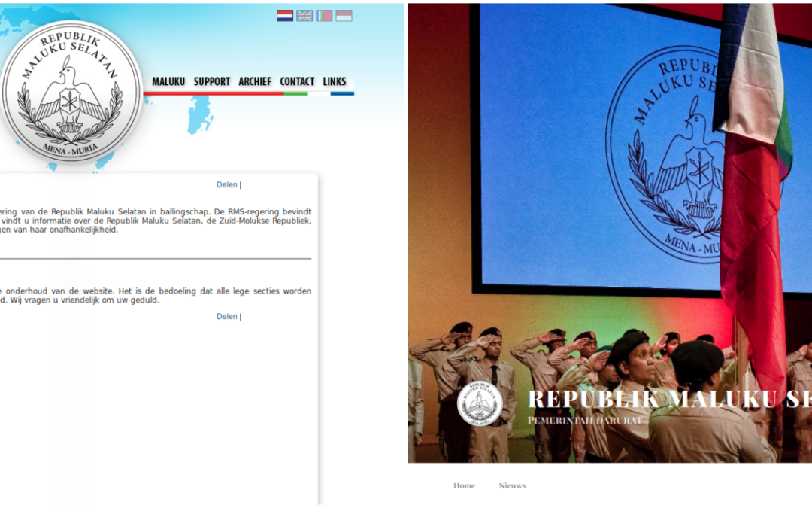Open Home in the right-hand site
The width and height of the screenshot is (812, 508).
click(464, 485)
